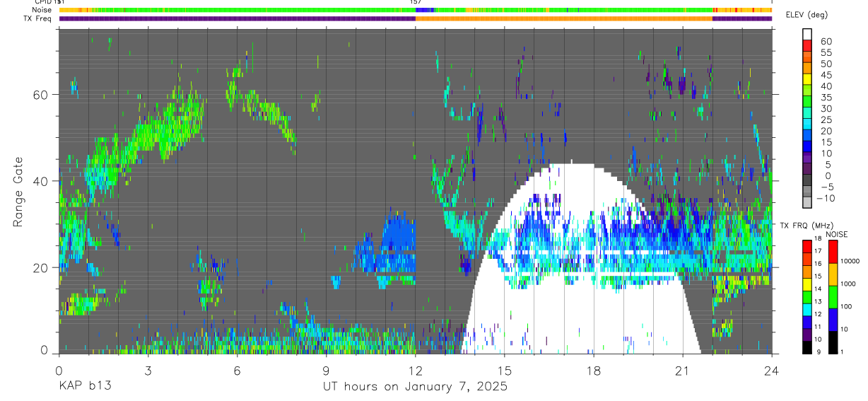Image resolution: width=868 pixels, height=401 pixels.
Task: Click the '157' CPID value above the Noise strip
Action: 416,2
